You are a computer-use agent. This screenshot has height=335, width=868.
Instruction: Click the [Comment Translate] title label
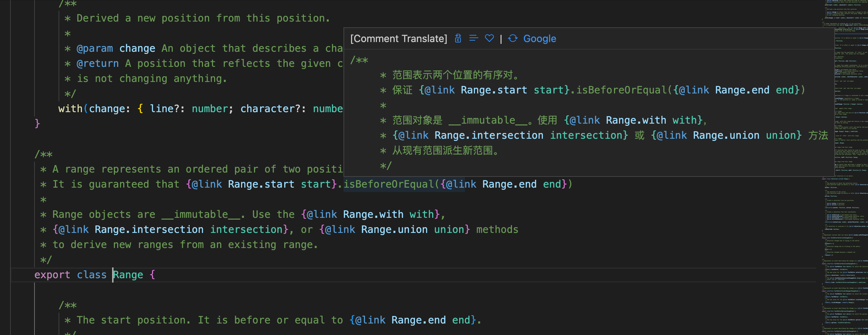click(399, 38)
